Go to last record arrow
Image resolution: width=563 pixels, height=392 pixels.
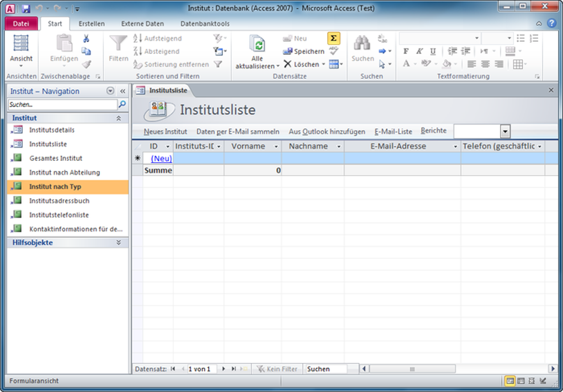point(233,369)
